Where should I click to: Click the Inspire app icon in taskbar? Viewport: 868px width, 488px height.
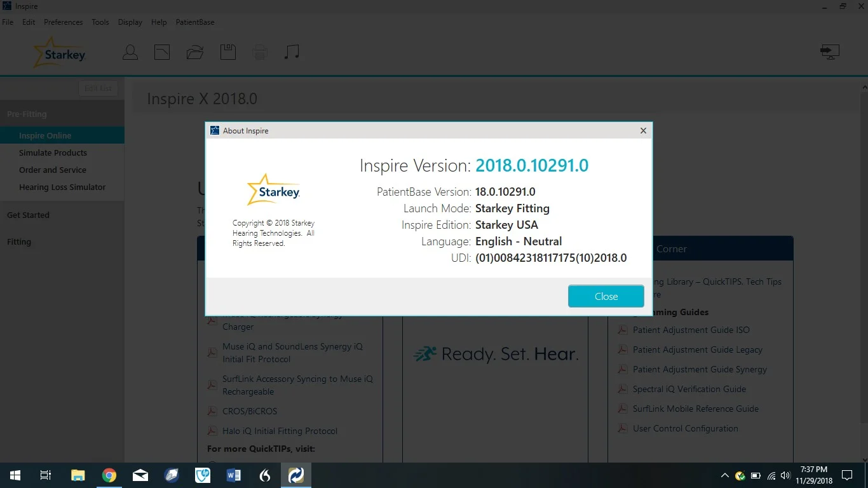pyautogui.click(x=296, y=475)
